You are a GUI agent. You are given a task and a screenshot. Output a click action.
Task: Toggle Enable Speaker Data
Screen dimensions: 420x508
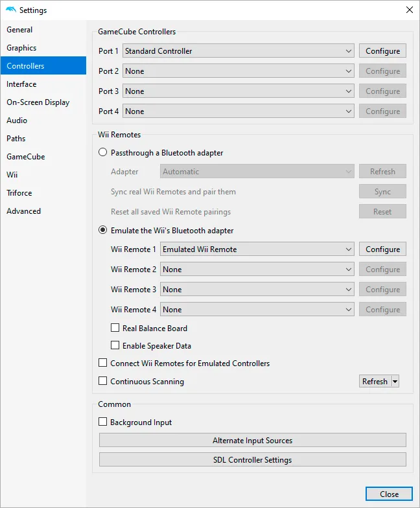pyautogui.click(x=115, y=345)
